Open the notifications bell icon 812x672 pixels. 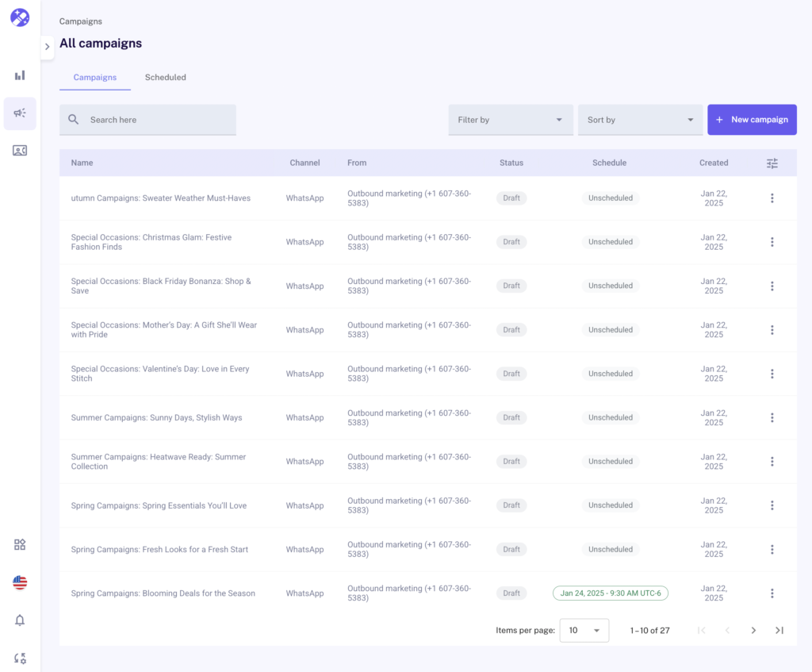click(x=20, y=620)
